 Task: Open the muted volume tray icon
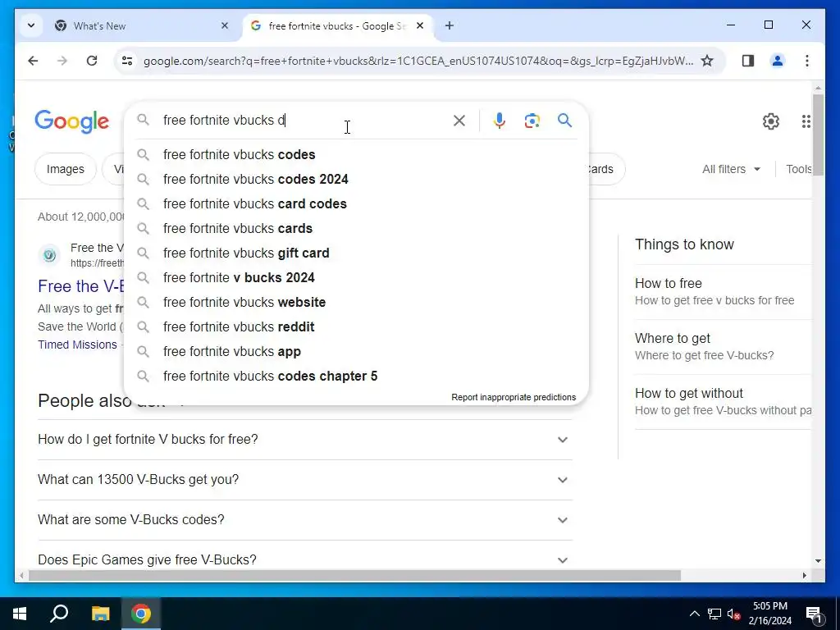coord(734,614)
